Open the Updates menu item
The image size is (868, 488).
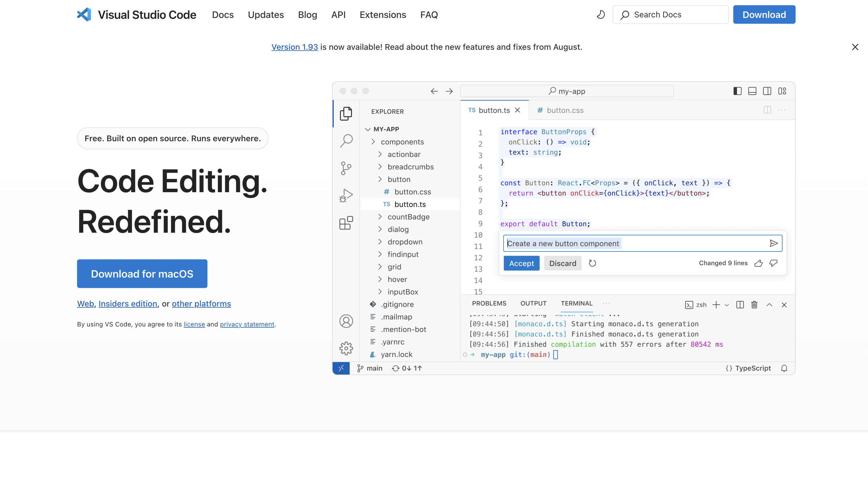266,15
